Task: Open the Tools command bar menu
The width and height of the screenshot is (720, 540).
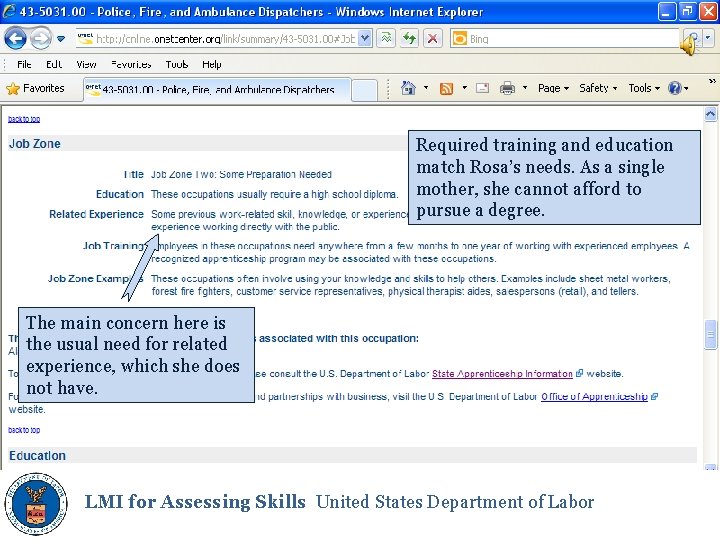Action: [644, 88]
